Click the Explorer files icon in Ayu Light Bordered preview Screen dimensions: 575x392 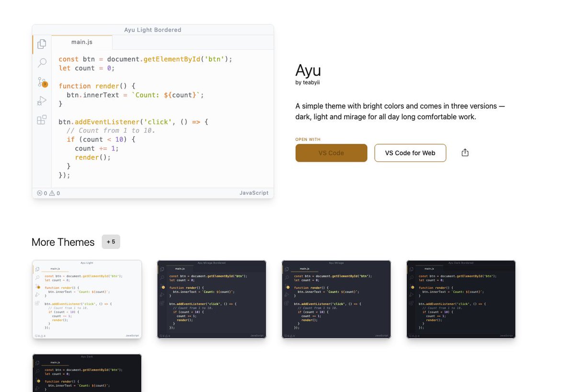[x=42, y=44]
